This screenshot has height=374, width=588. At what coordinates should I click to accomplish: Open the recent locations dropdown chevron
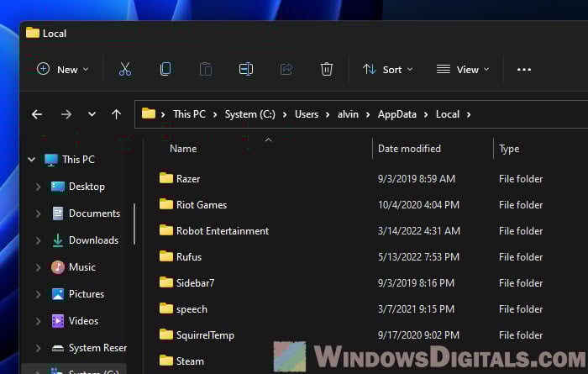click(92, 114)
